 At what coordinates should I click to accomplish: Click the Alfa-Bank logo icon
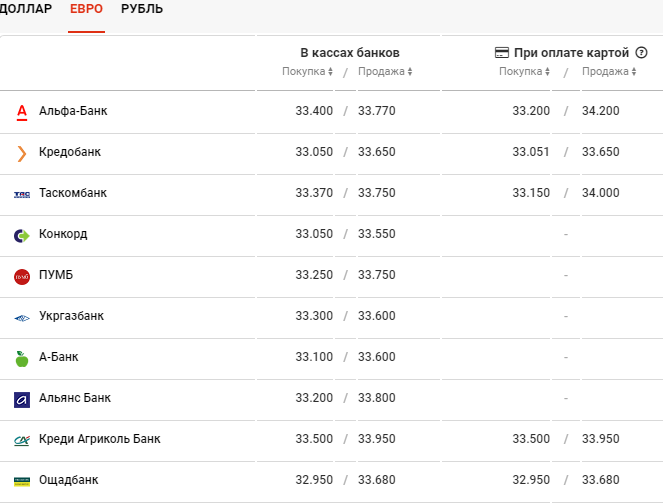22,111
